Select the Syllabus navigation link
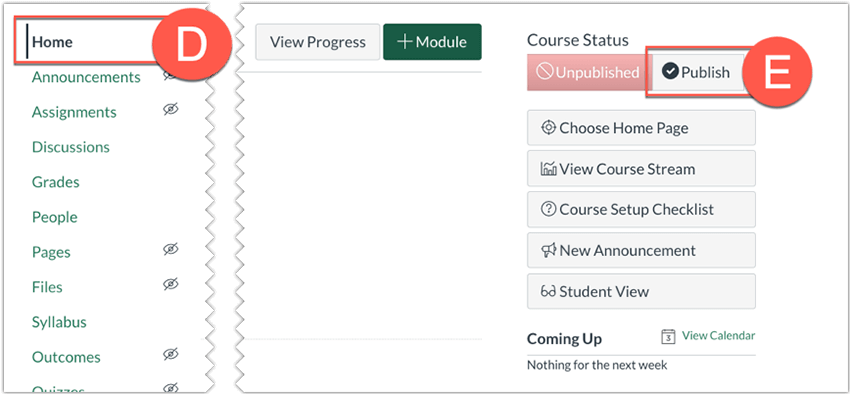Screen dimensions: 850x394 click(59, 322)
